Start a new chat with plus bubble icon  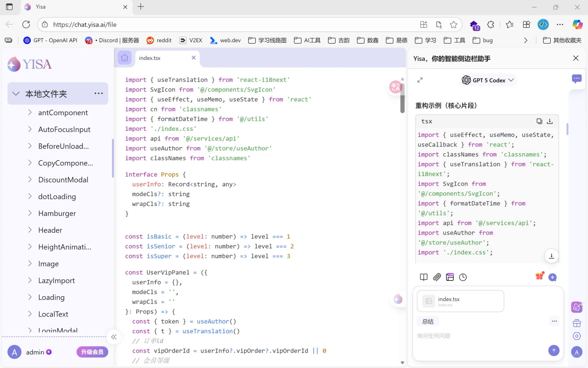553,277
